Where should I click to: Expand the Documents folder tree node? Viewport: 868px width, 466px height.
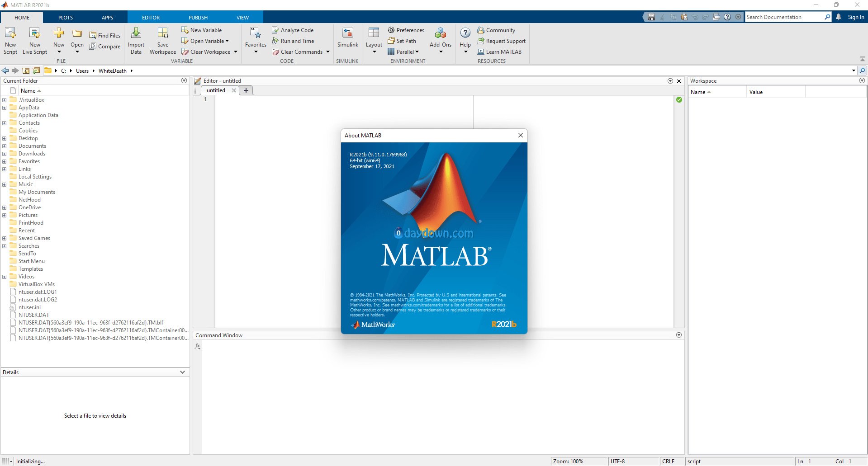[4, 146]
